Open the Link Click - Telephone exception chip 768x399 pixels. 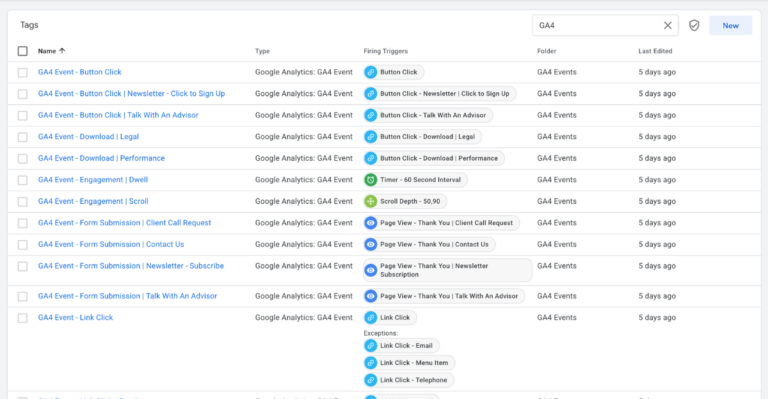pyautogui.click(x=408, y=380)
